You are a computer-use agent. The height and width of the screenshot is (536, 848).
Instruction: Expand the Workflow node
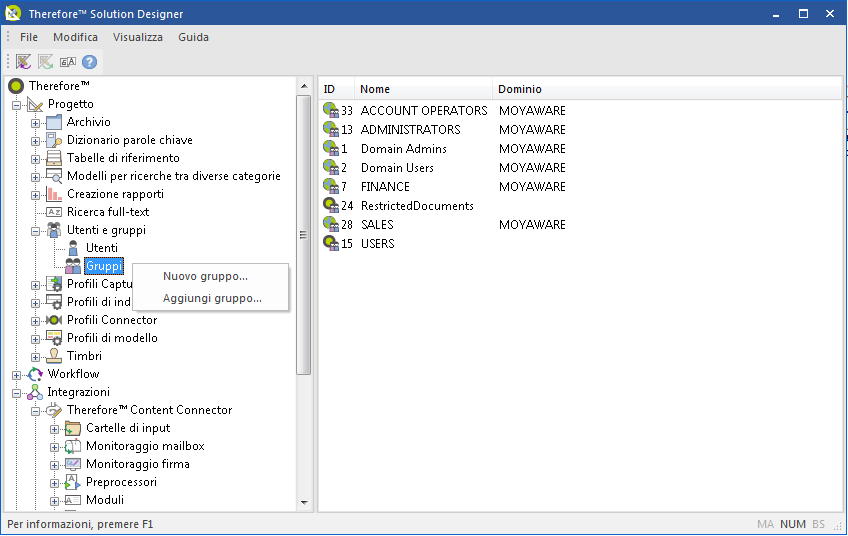17,375
